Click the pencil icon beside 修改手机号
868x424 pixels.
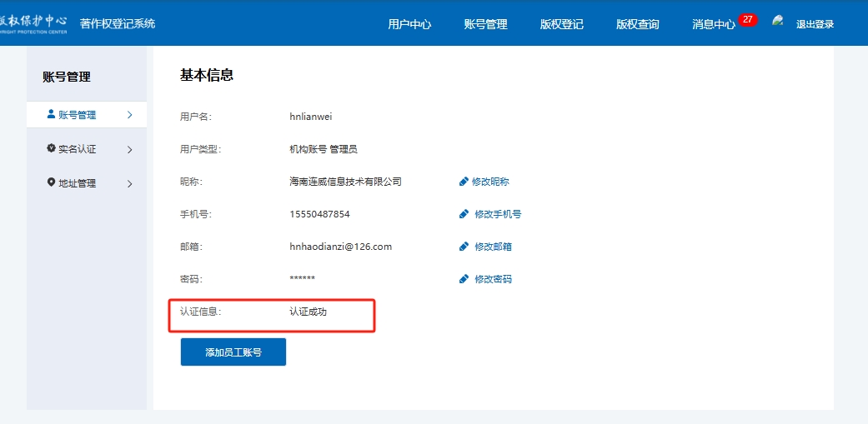pyautogui.click(x=464, y=214)
